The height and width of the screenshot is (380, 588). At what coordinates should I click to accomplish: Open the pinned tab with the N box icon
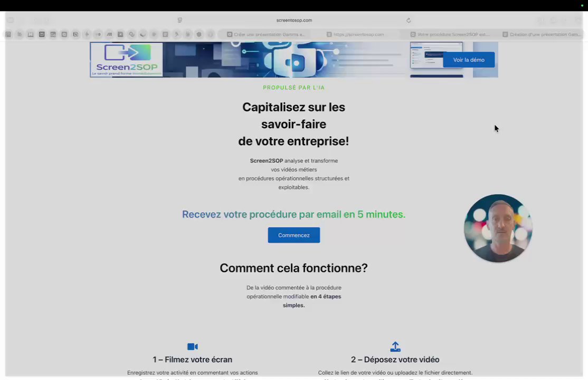coord(75,34)
